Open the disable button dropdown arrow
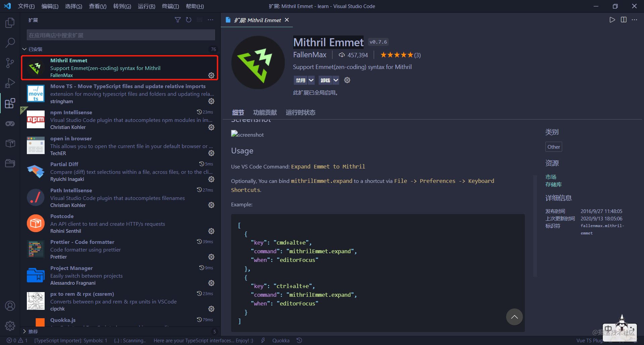This screenshot has width=644, height=345. (x=311, y=80)
